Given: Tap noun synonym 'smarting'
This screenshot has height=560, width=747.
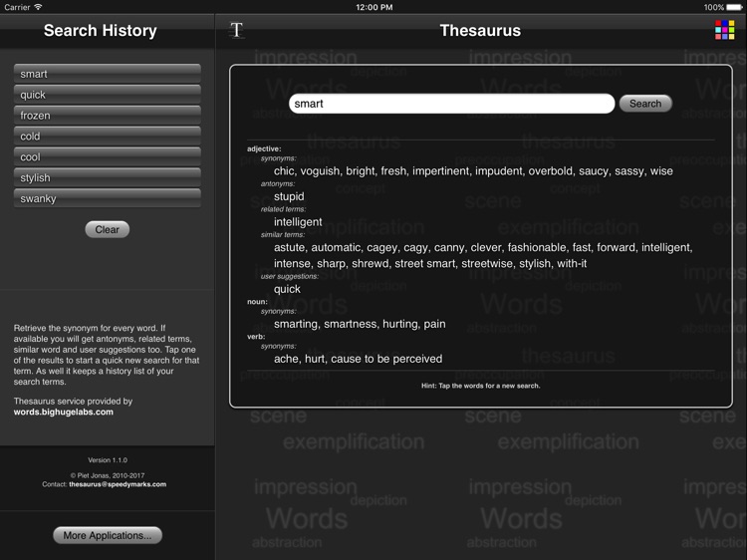Looking at the screenshot, I should click(296, 324).
